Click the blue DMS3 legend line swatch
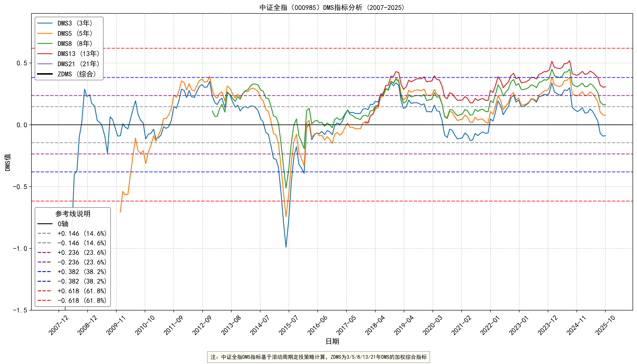637x364 pixels. tap(45, 23)
